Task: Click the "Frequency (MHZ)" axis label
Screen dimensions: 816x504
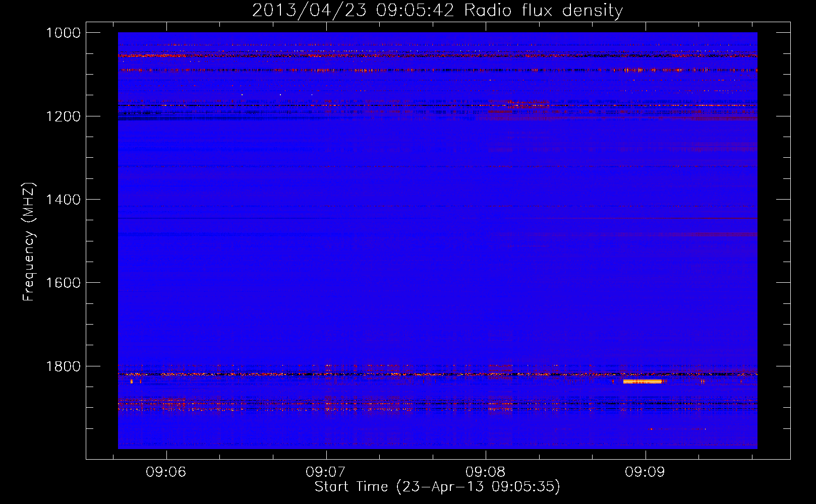Action: [29, 242]
